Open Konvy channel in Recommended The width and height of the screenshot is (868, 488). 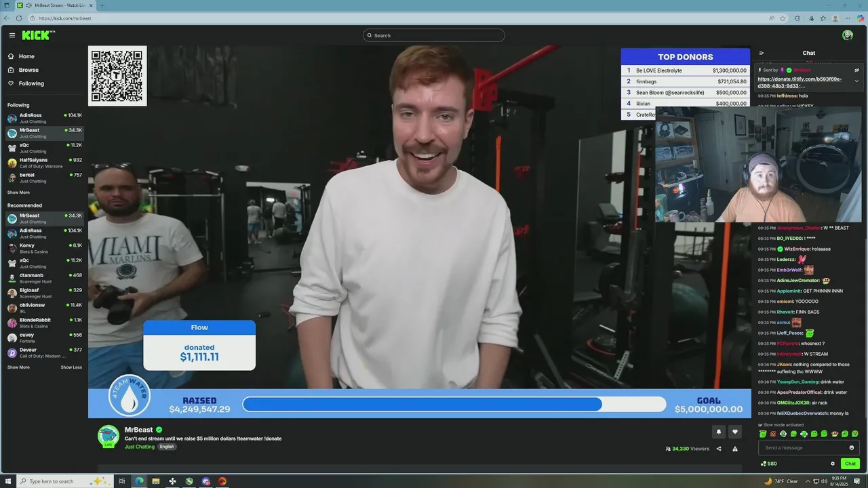point(45,248)
